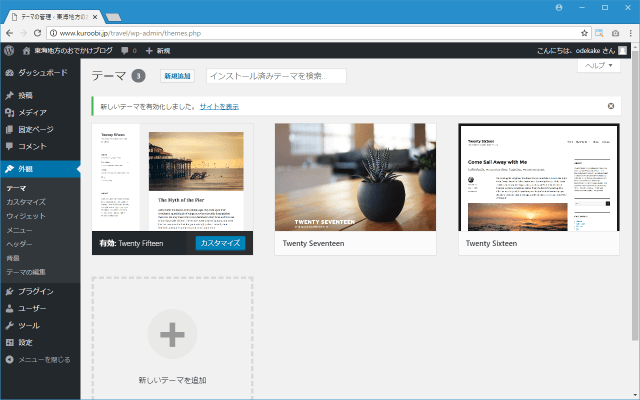
Task: Click こんにちは、odekake さん greeting
Action: pyautogui.click(x=576, y=51)
